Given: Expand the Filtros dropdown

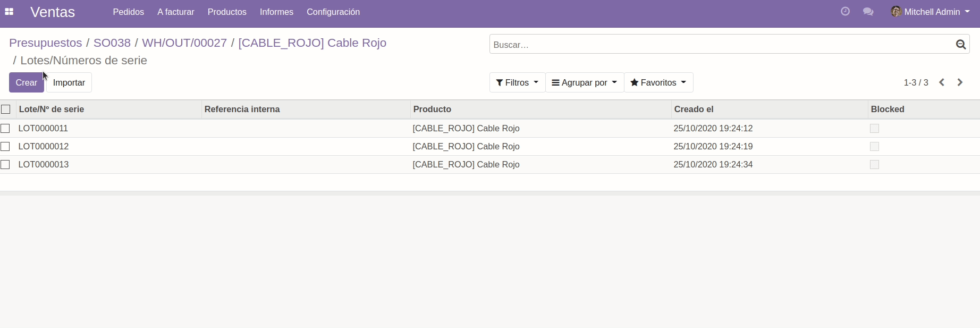Looking at the screenshot, I should pyautogui.click(x=517, y=82).
